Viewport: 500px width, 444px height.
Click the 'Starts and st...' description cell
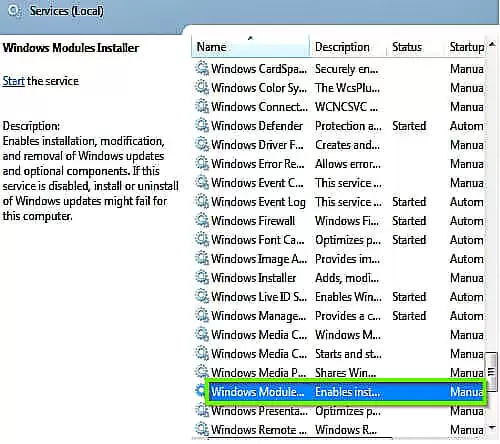(x=348, y=354)
